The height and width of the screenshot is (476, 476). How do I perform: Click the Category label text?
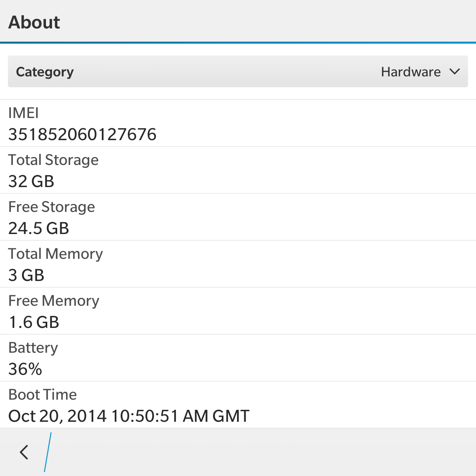tap(45, 72)
